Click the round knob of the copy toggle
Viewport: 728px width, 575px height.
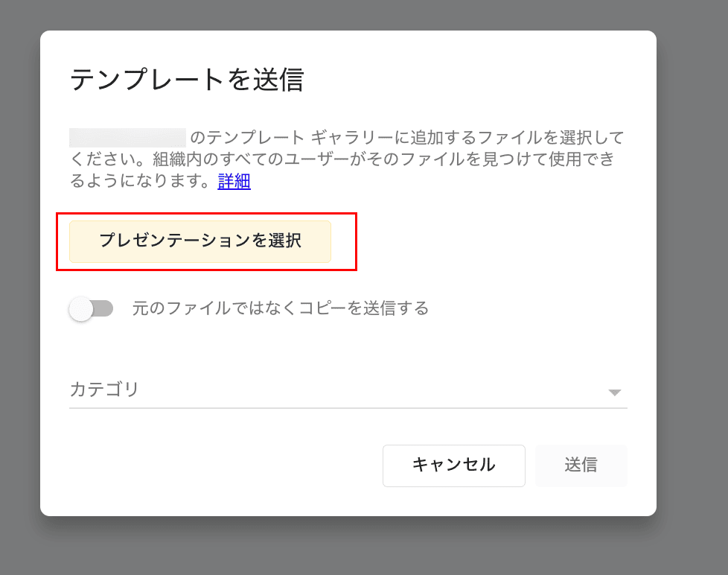pyautogui.click(x=81, y=308)
